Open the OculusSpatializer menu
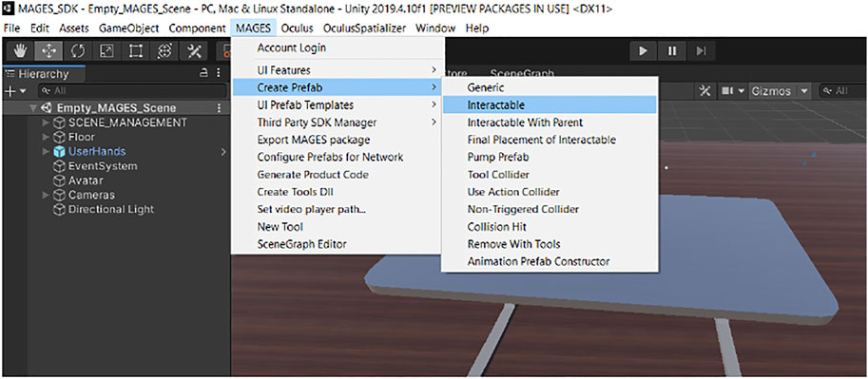Image resolution: width=868 pixels, height=379 pixels. pos(364,28)
